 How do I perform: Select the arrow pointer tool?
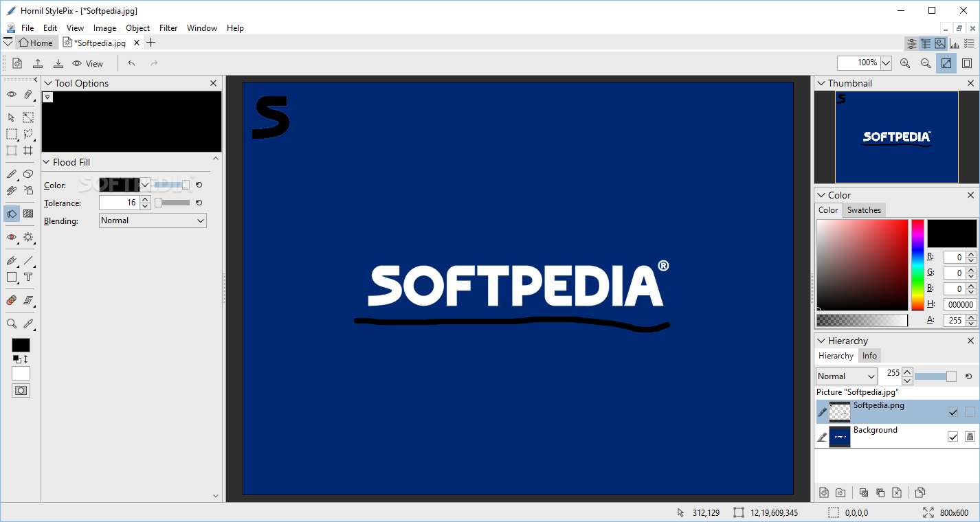[11, 117]
